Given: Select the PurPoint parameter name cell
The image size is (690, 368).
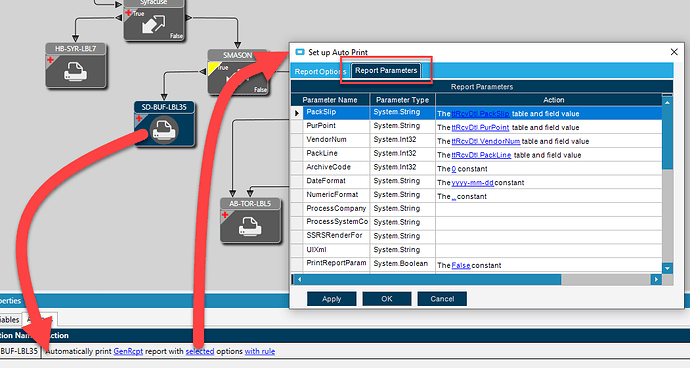Looking at the screenshot, I should tap(336, 126).
